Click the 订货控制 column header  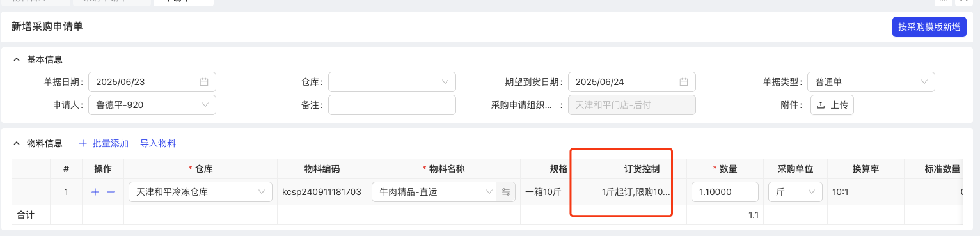point(642,169)
